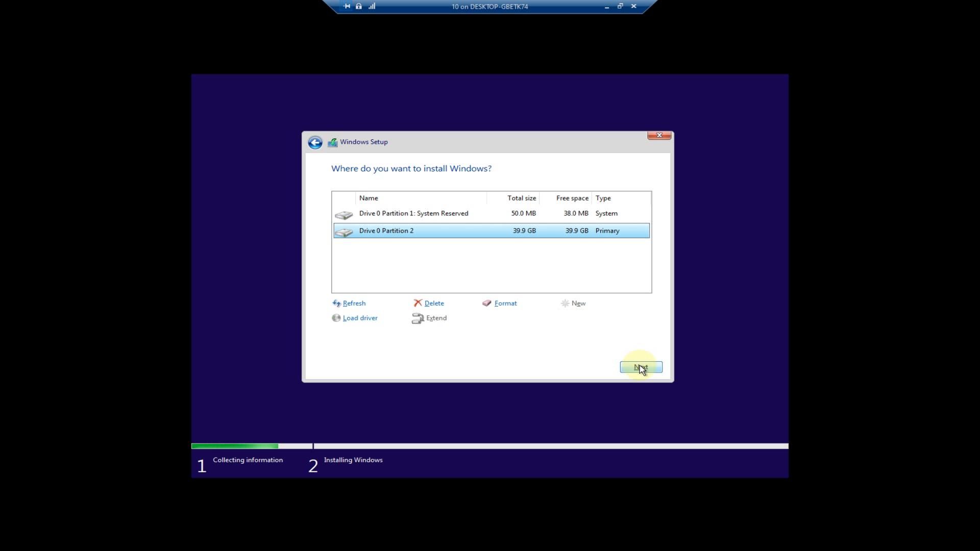The width and height of the screenshot is (980, 551).
Task: Click the Total size column header
Action: [513, 198]
